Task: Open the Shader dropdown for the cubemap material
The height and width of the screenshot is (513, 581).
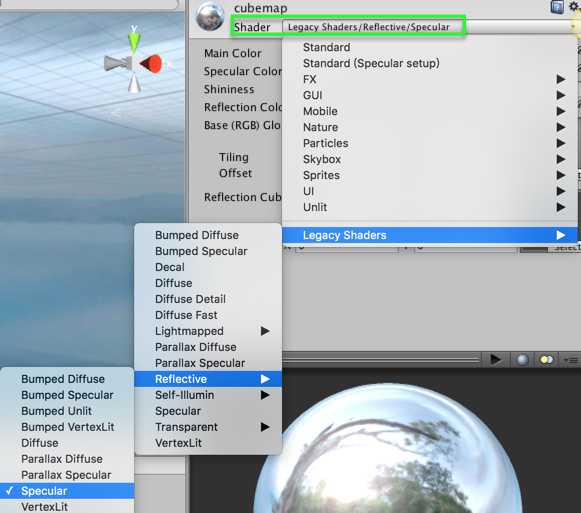Action: coord(430,27)
